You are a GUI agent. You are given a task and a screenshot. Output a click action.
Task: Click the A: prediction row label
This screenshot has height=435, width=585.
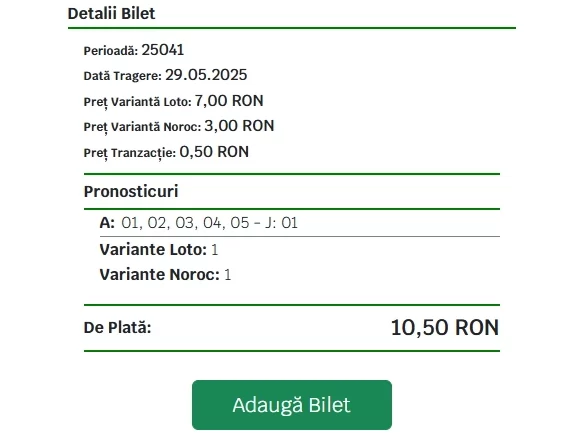click(x=107, y=223)
